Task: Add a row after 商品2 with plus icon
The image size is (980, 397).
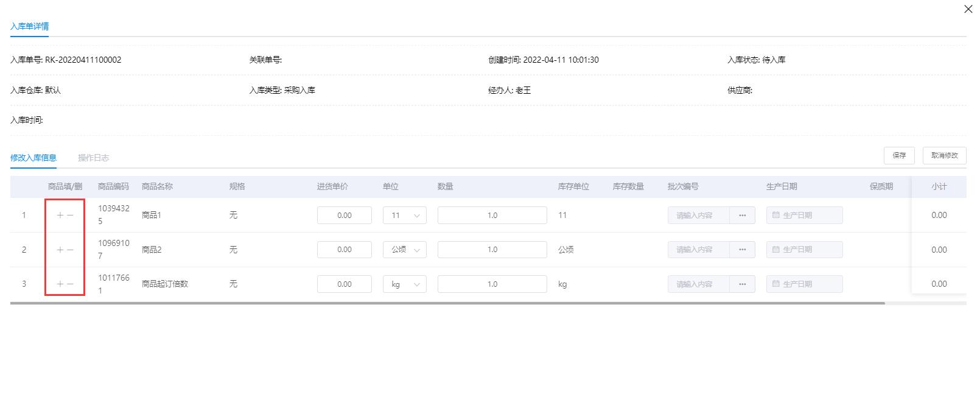Action: pos(60,250)
